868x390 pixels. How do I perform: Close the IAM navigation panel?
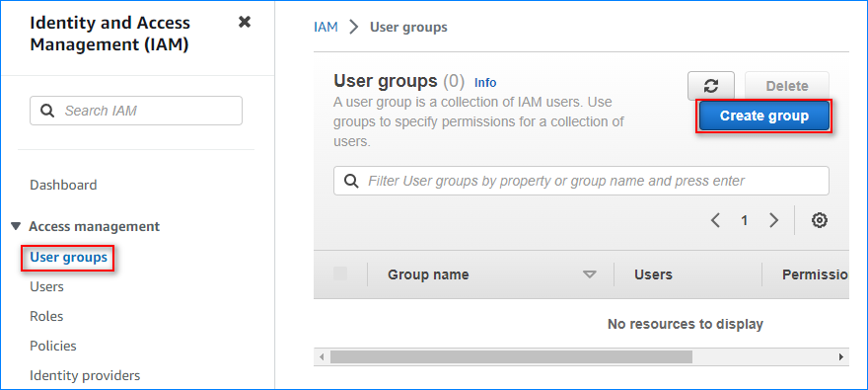(245, 22)
